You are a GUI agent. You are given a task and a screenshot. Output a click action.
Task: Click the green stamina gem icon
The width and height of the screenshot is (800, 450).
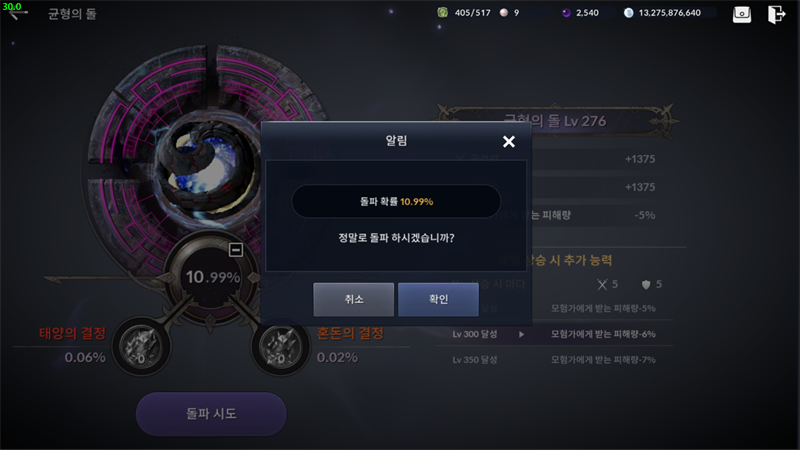pyautogui.click(x=442, y=12)
